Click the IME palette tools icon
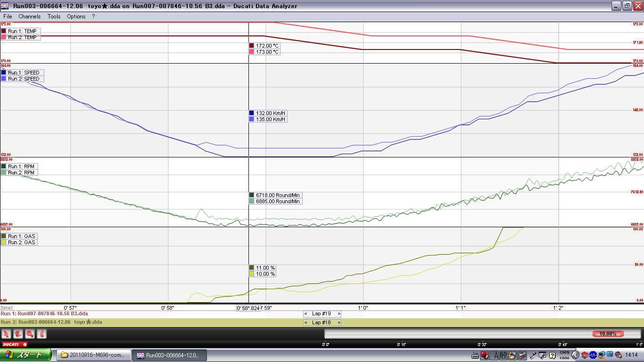Image resolution: width=644 pixels, height=362 pixels. [512, 355]
